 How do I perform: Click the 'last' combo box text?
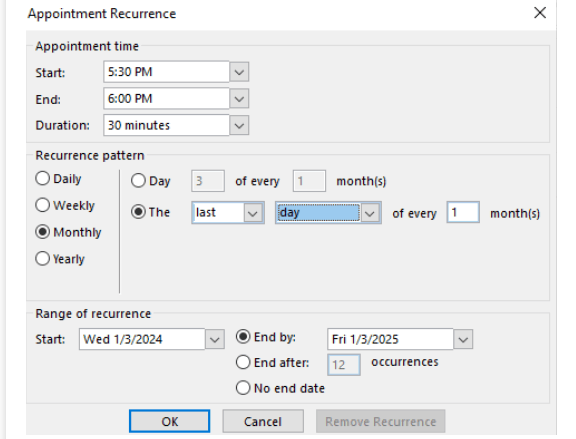pyautogui.click(x=218, y=213)
